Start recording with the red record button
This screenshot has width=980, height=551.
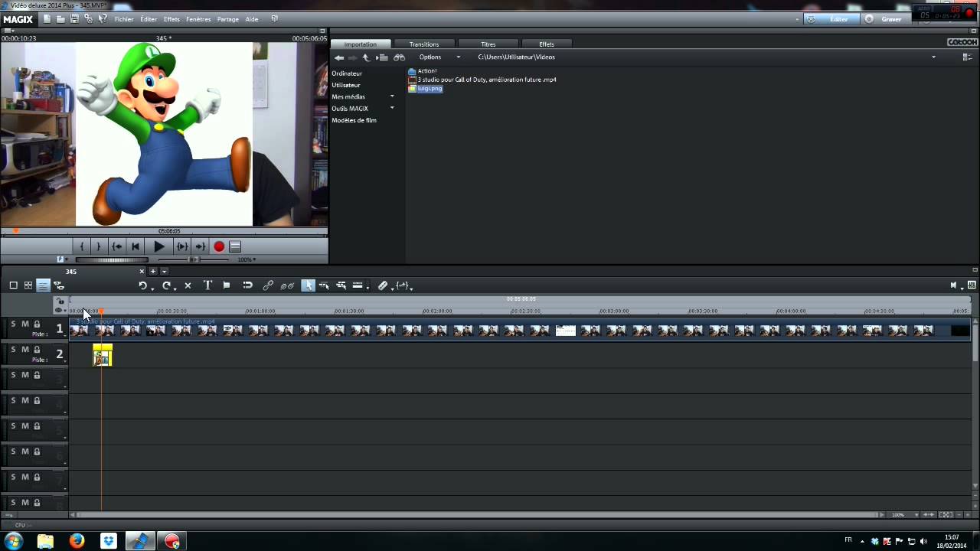[219, 246]
